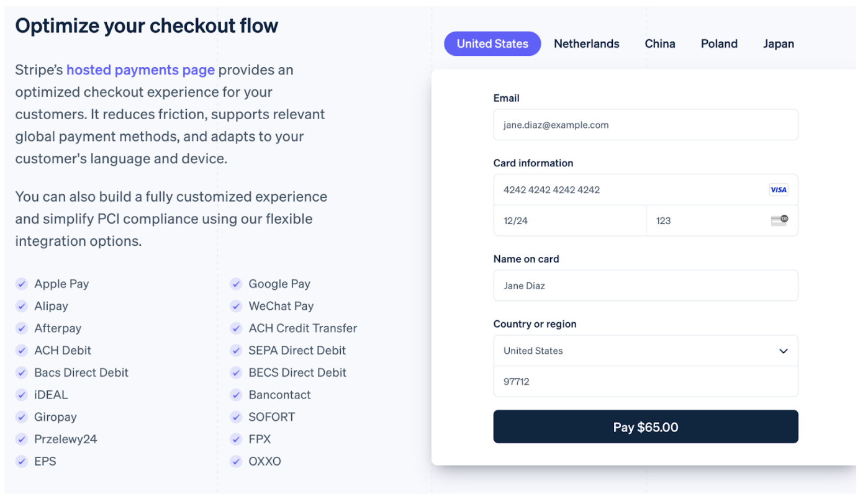Open the Country or region dropdown

pyautogui.click(x=646, y=351)
